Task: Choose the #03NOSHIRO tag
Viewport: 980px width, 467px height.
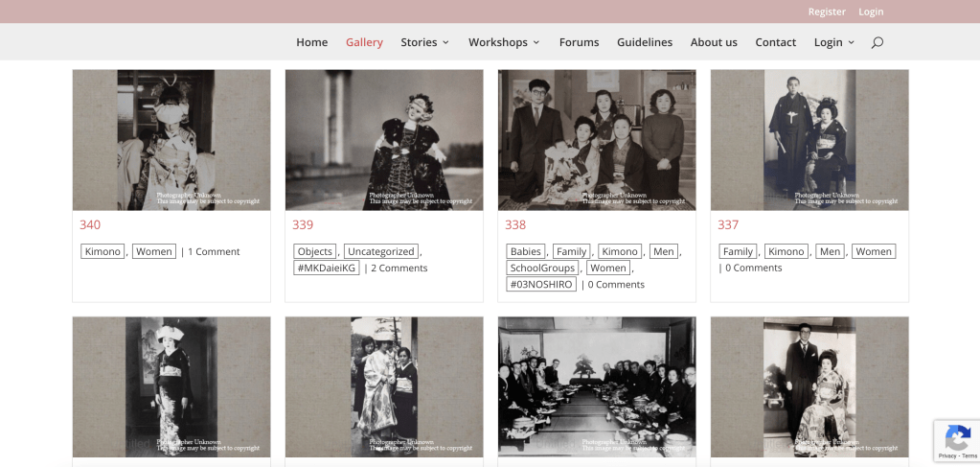Action: [x=541, y=285]
